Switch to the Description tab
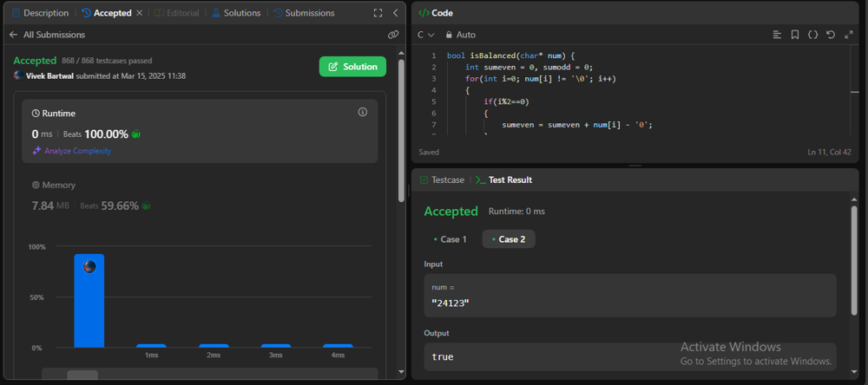The image size is (868, 385). pos(40,13)
